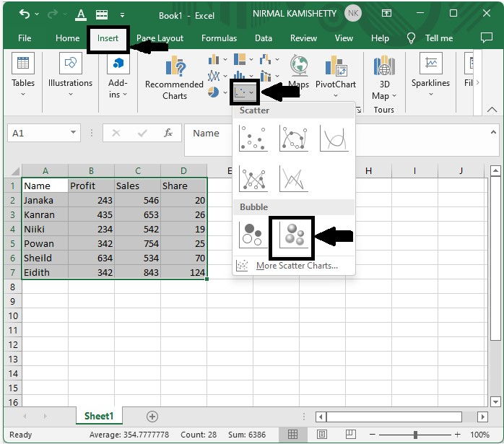The height and width of the screenshot is (444, 504).
Task: Click the Undo icon in title bar
Action: tap(25, 14)
